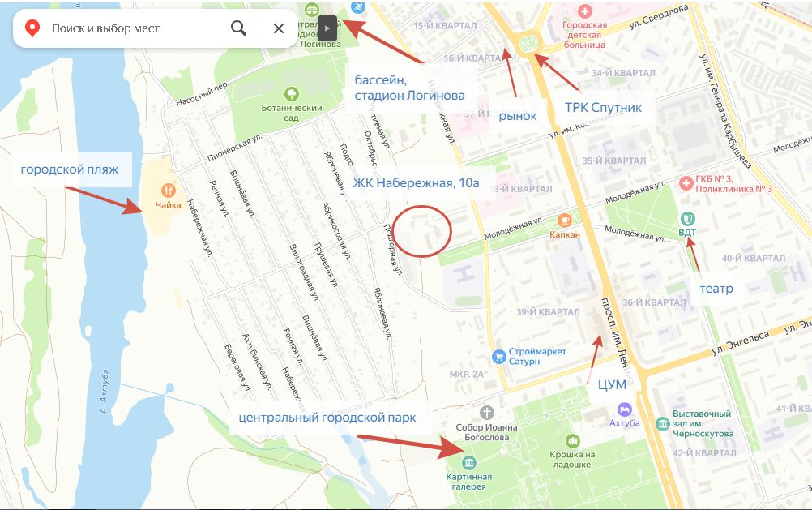This screenshot has height=510, width=812.
Task: Select the Картинная галерея museum icon
Action: point(468,462)
